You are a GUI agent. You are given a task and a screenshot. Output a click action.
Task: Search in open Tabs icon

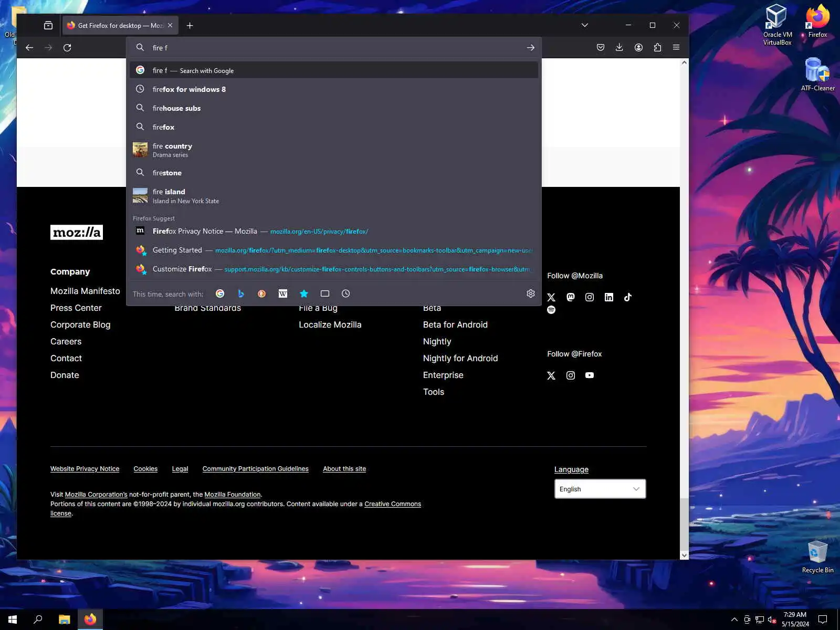[325, 294]
